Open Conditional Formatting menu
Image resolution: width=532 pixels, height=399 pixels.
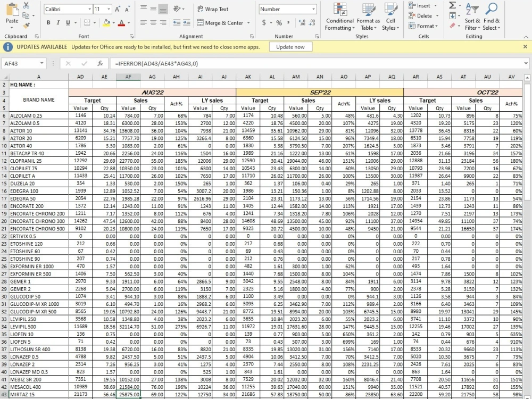(339, 16)
